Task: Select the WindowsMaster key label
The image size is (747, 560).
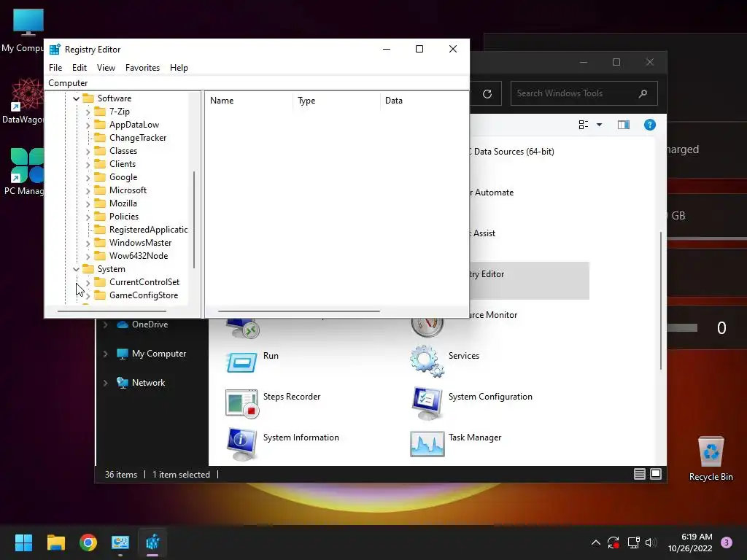Action: [140, 242]
